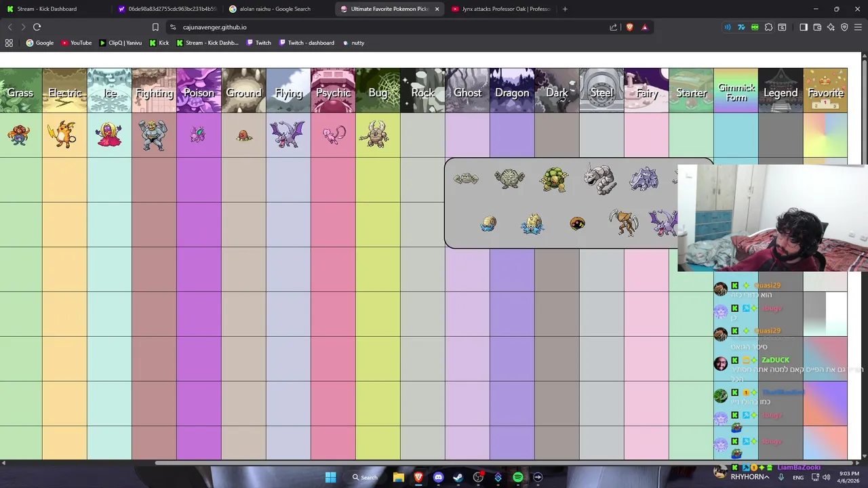Switch to Jynx attacks Professor Oak tab
Viewport: 868px width, 488px height.
click(500, 9)
